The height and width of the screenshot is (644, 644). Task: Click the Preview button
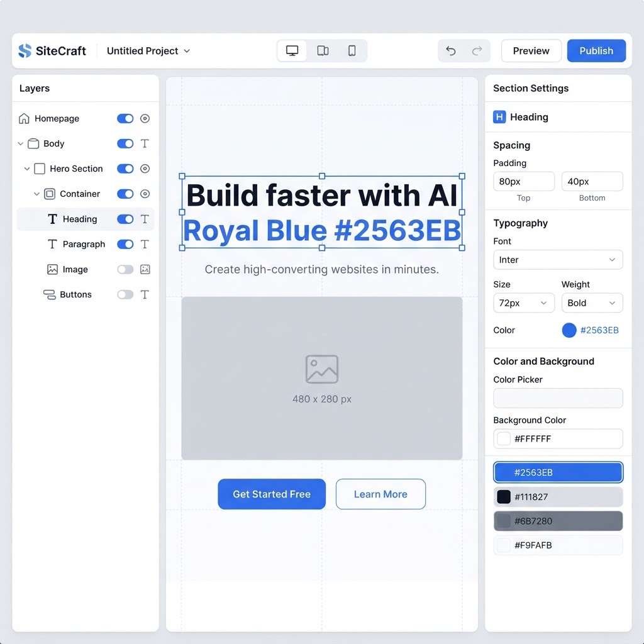pyautogui.click(x=531, y=50)
